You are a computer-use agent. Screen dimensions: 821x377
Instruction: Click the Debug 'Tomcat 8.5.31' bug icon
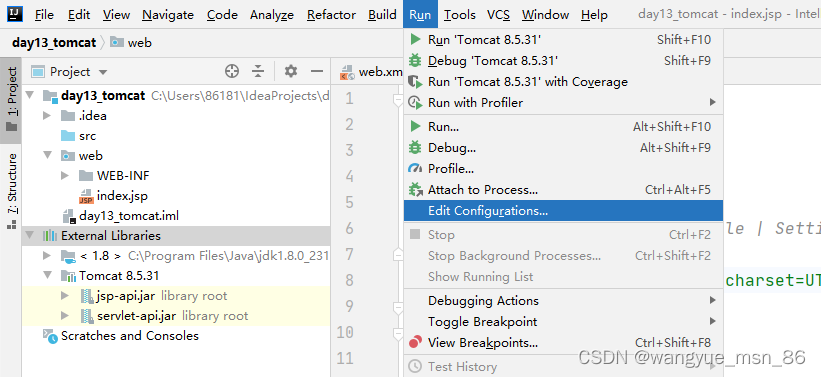coord(415,60)
